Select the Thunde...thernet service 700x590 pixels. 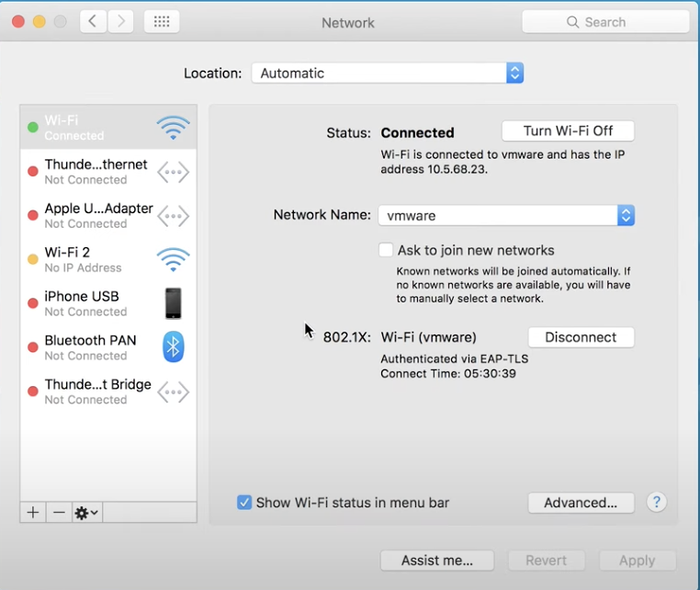pos(108,172)
